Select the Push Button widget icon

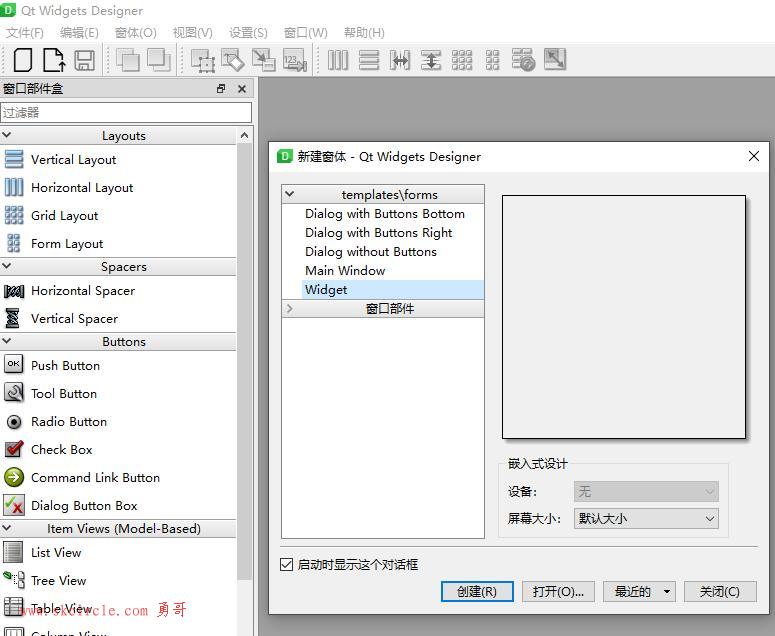(x=14, y=365)
